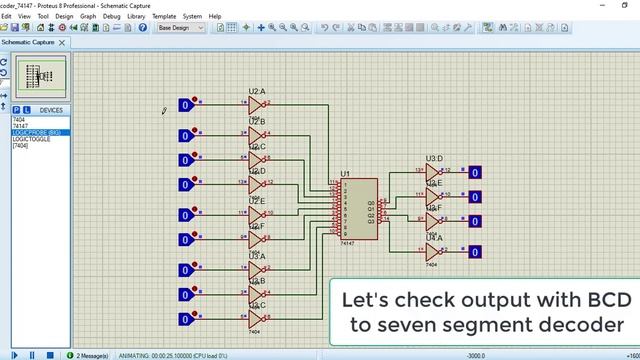
Task: Click the P pick devices button
Action: pos(16,110)
